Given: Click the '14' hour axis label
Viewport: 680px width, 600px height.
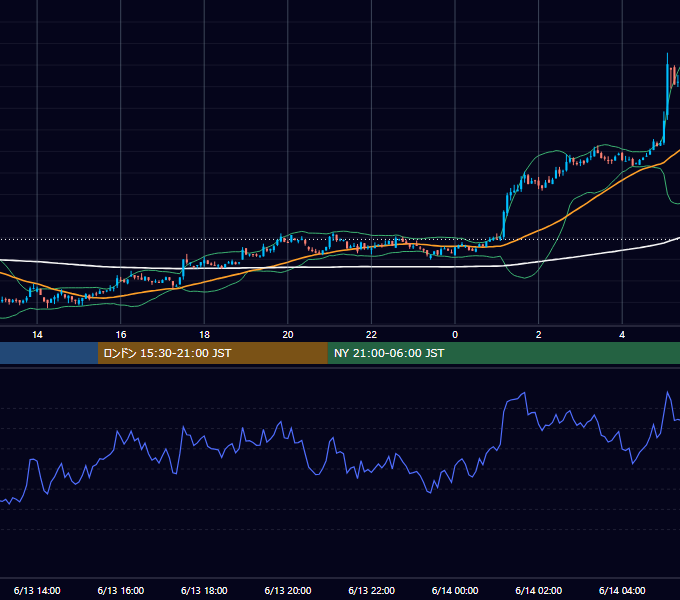Looking at the screenshot, I should point(37,335).
